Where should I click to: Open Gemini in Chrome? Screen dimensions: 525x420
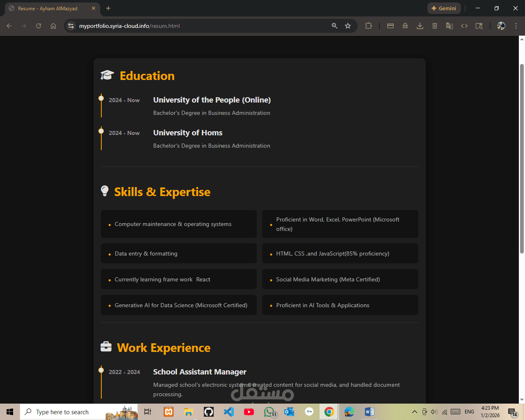coord(444,8)
